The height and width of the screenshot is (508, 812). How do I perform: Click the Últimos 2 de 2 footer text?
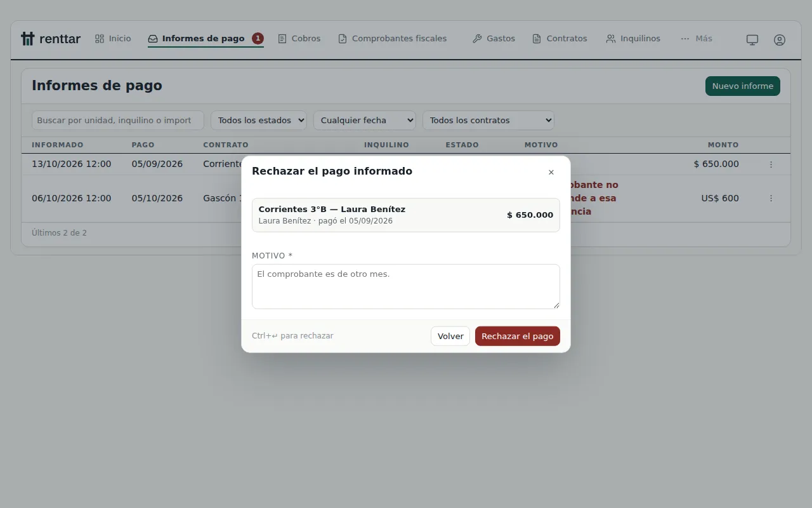[x=60, y=233]
